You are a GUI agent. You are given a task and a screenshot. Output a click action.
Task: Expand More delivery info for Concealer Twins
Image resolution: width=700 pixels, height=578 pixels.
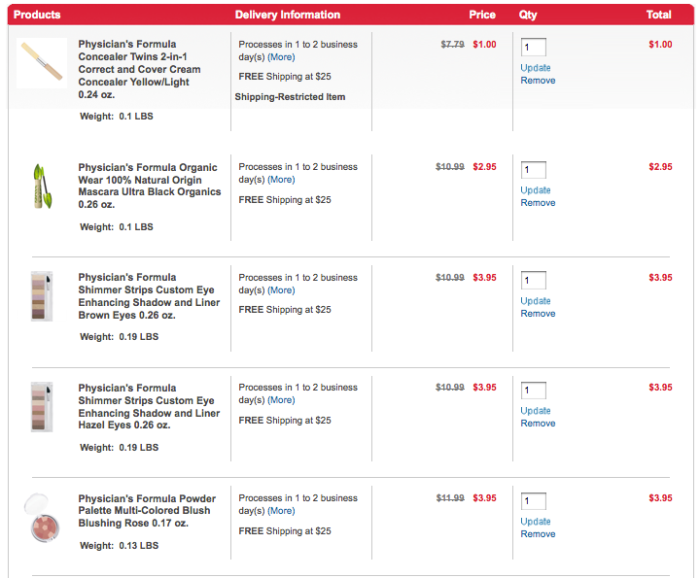281,57
